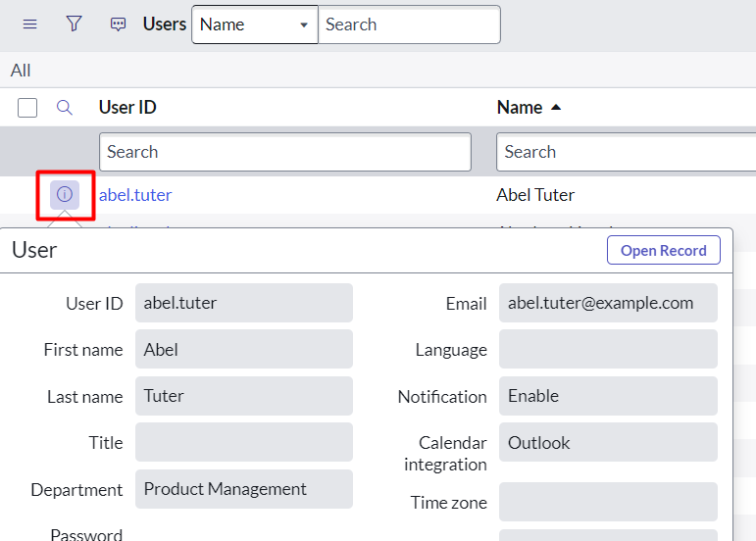This screenshot has height=541, width=756.
Task: Click the Notification field showing Enable
Action: pos(608,396)
